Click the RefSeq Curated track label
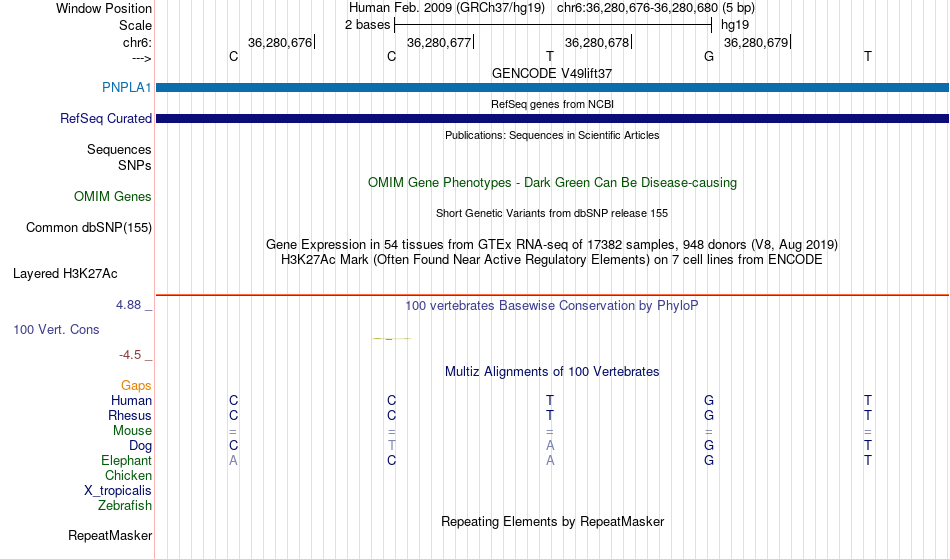Screen dimensions: 950x559 tap(106, 118)
